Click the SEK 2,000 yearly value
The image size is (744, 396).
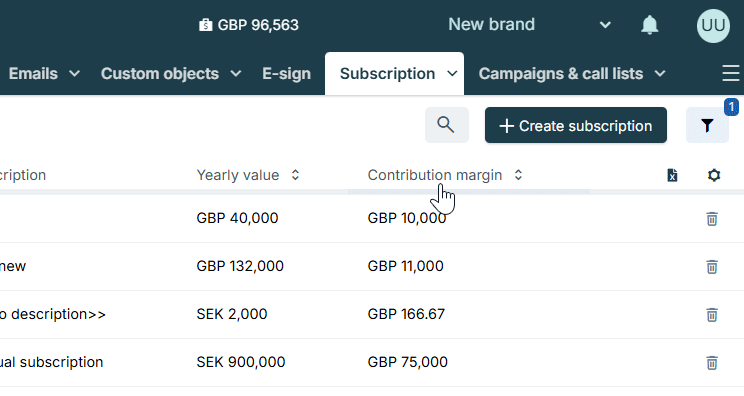coord(232,314)
